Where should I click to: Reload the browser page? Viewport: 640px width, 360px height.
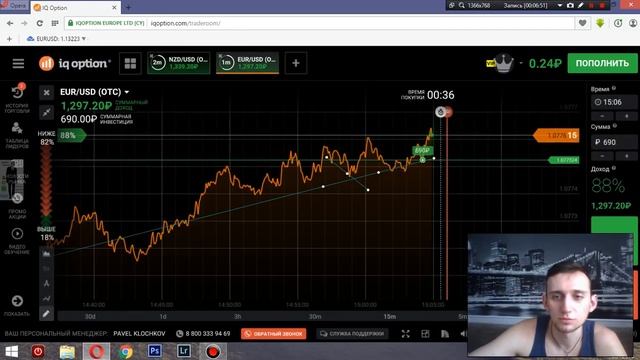click(x=40, y=23)
